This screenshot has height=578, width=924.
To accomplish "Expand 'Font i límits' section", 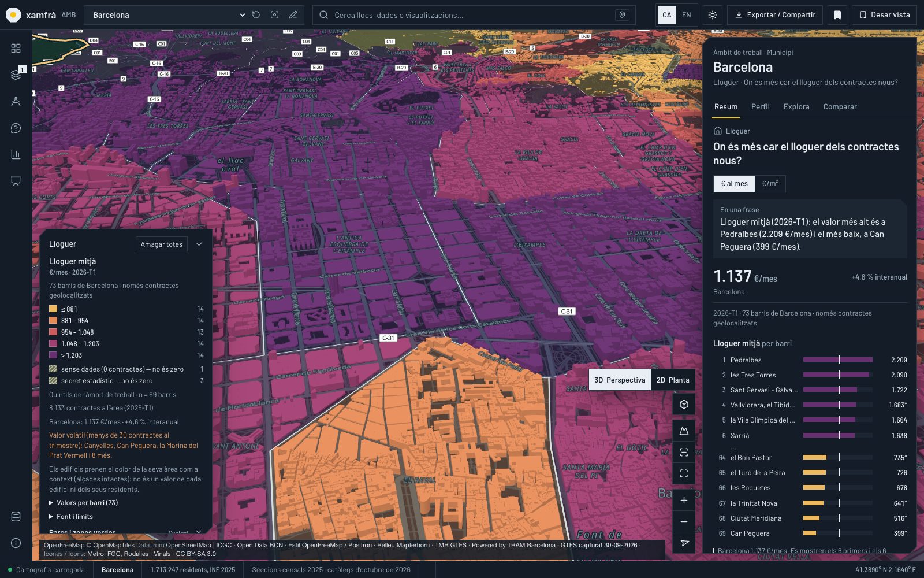I will pos(71,517).
